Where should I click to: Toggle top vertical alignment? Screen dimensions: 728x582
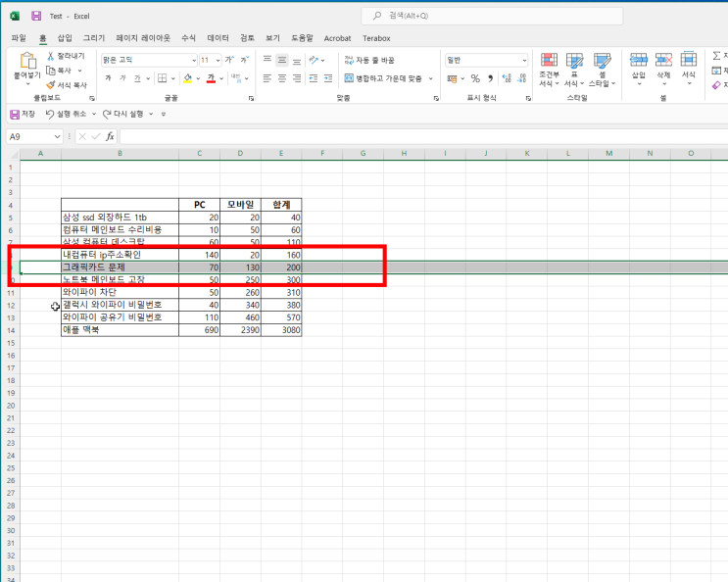(x=267, y=60)
